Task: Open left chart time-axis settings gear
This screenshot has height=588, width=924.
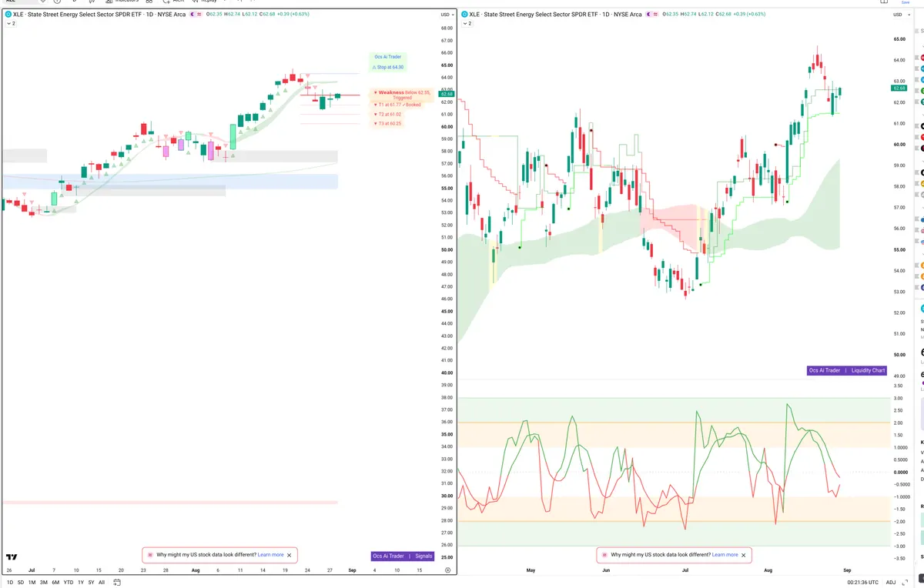Action: (447, 570)
